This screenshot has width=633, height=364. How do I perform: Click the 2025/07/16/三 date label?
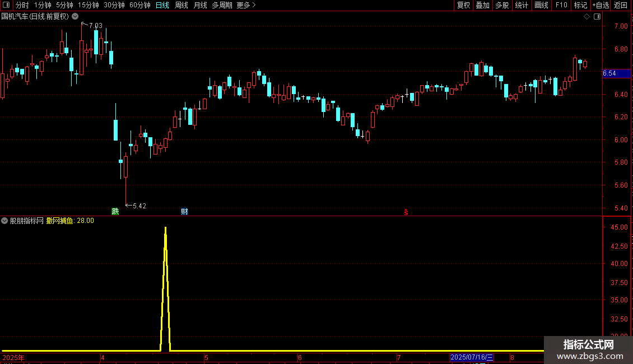click(x=472, y=357)
